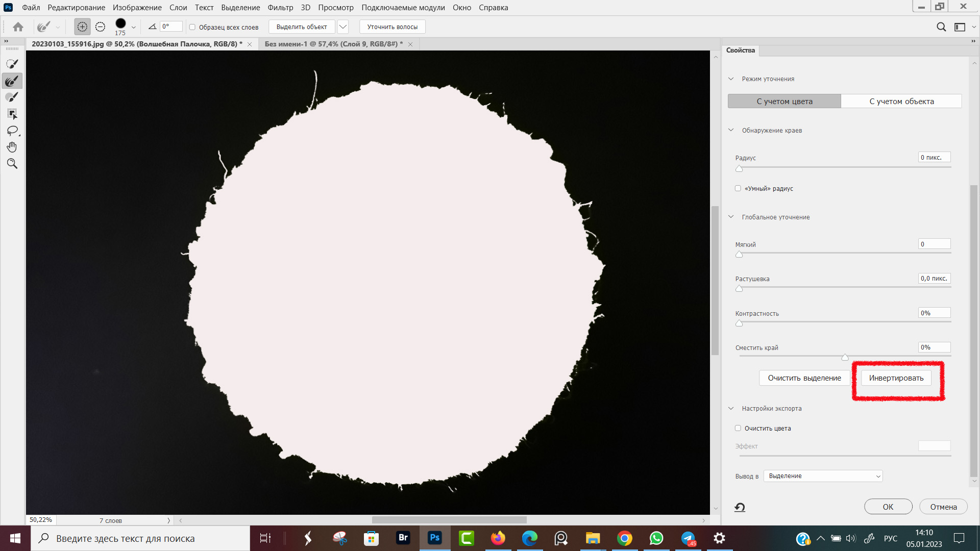Select the Свойства panel tab
This screenshot has height=551, width=980.
pos(741,50)
